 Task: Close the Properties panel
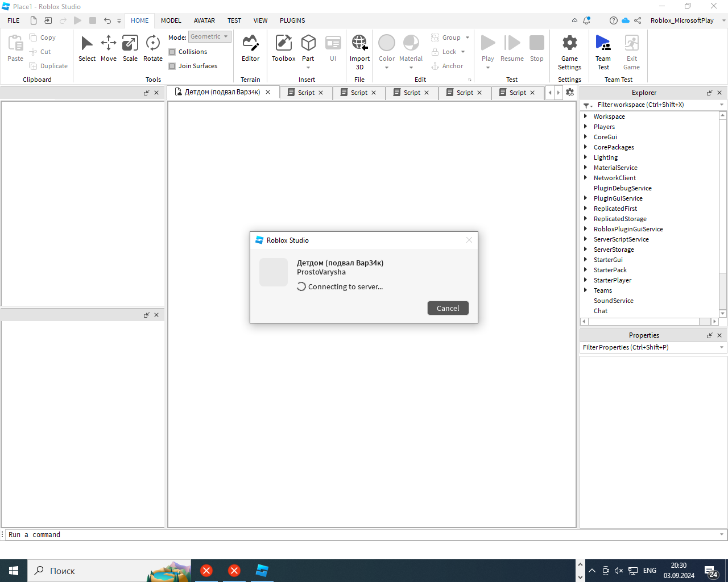coord(719,335)
